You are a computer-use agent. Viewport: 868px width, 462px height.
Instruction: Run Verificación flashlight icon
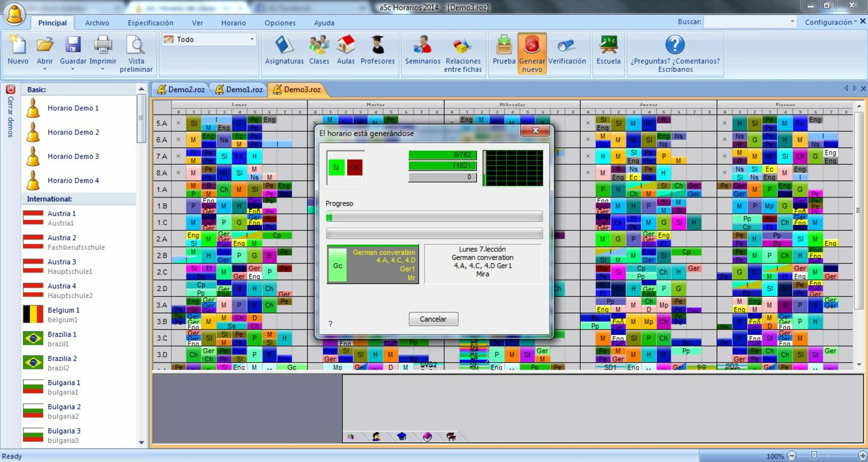pyautogui.click(x=566, y=45)
